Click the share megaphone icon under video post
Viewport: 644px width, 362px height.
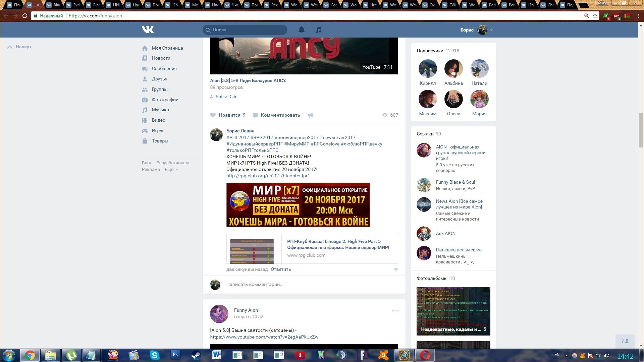point(310,115)
